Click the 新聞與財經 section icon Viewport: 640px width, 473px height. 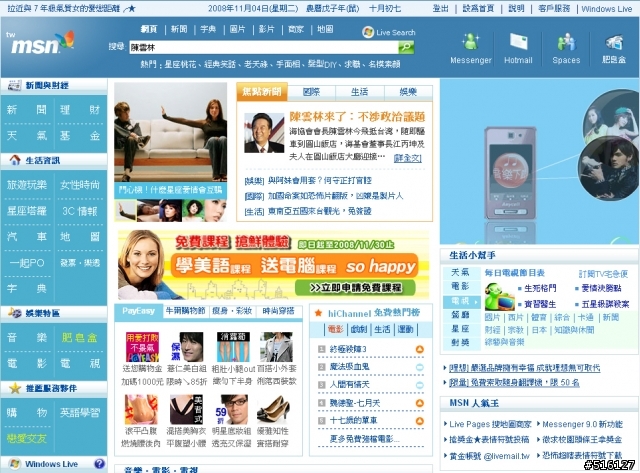tap(15, 85)
